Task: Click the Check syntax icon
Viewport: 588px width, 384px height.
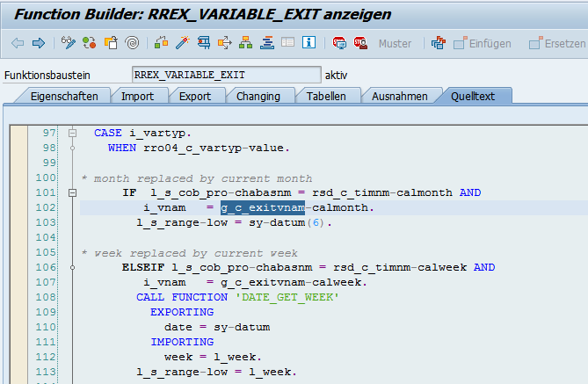Action: coord(161,43)
